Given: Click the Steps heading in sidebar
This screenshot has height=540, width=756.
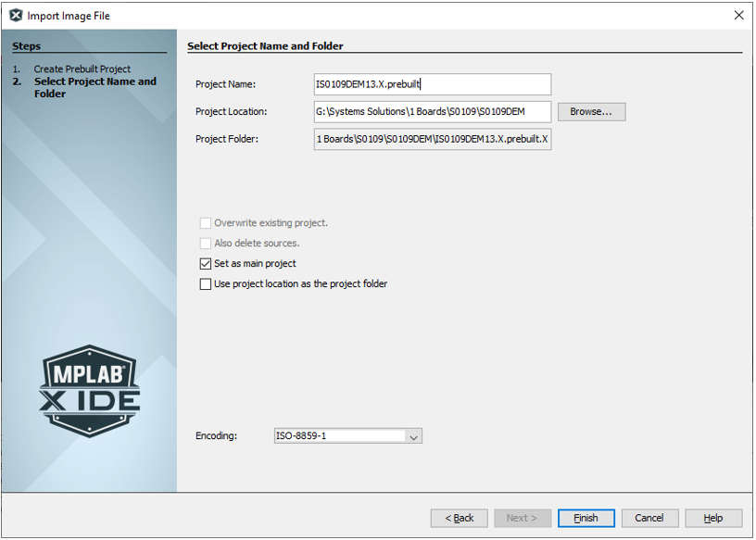Looking at the screenshot, I should coord(27,46).
